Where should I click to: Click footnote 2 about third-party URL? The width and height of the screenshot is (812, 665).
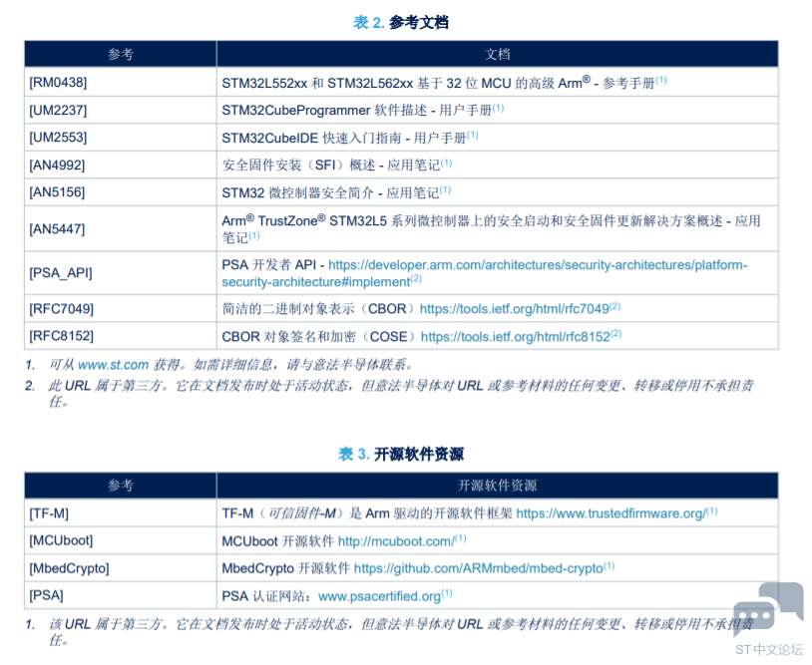point(389,393)
